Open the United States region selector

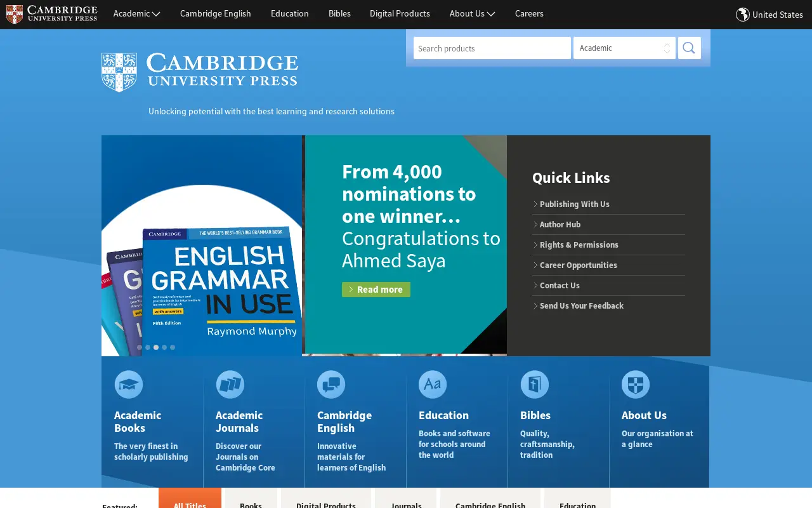click(769, 14)
